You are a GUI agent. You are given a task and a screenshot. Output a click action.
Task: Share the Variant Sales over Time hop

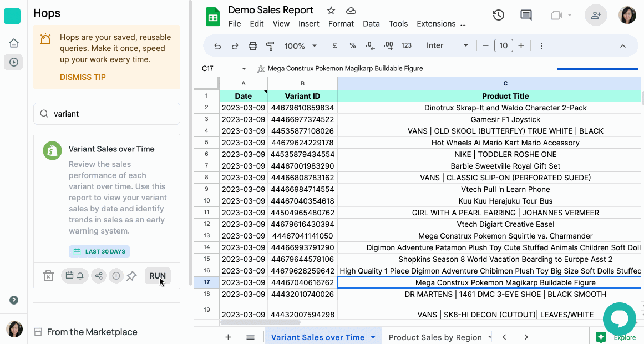pos(99,275)
